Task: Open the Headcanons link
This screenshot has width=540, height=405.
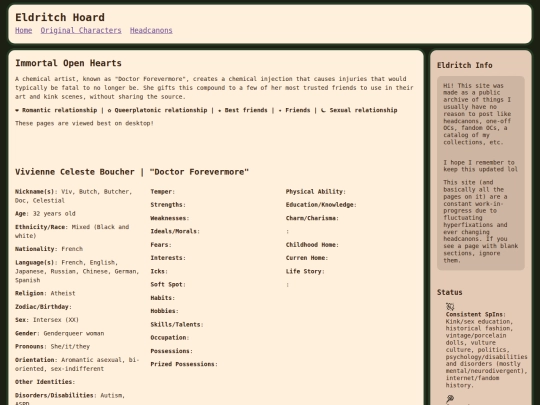Action: [x=151, y=30]
